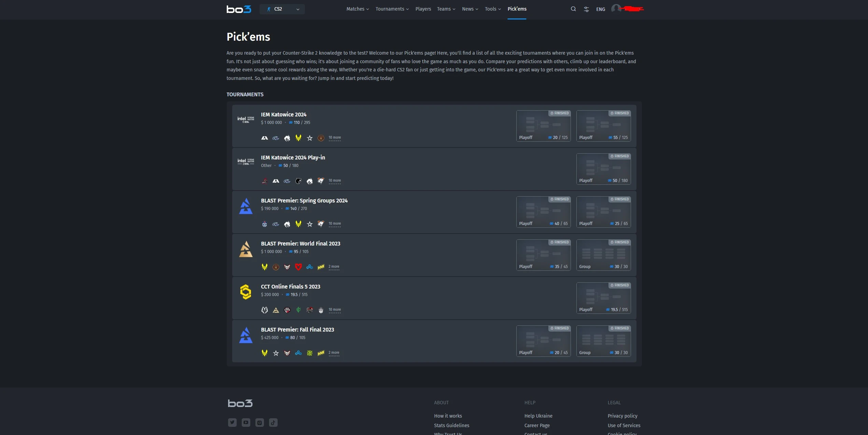Click the blue BLAST logo of Fall Final 2023
The height and width of the screenshot is (435, 868).
click(246, 335)
